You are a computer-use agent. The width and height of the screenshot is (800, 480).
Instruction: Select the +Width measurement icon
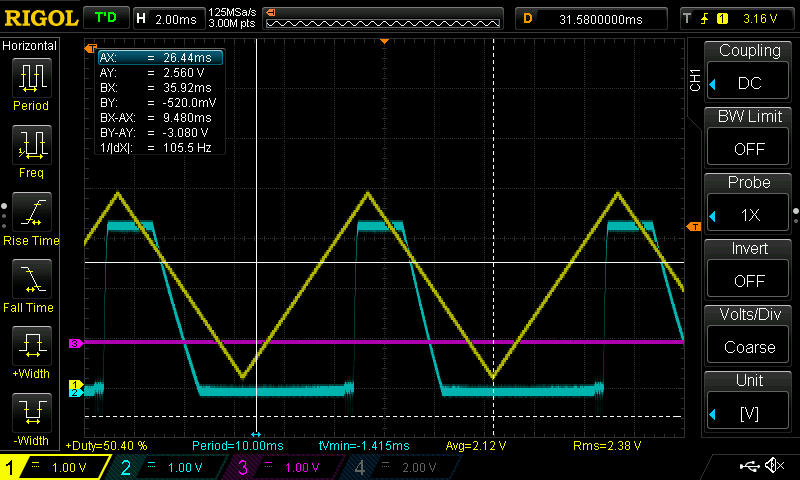[32, 346]
